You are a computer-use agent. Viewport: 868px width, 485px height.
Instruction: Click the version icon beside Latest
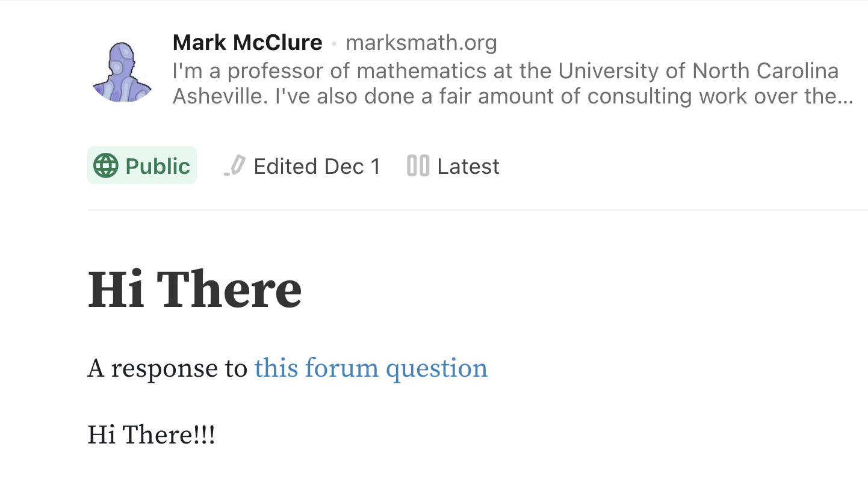click(x=418, y=165)
